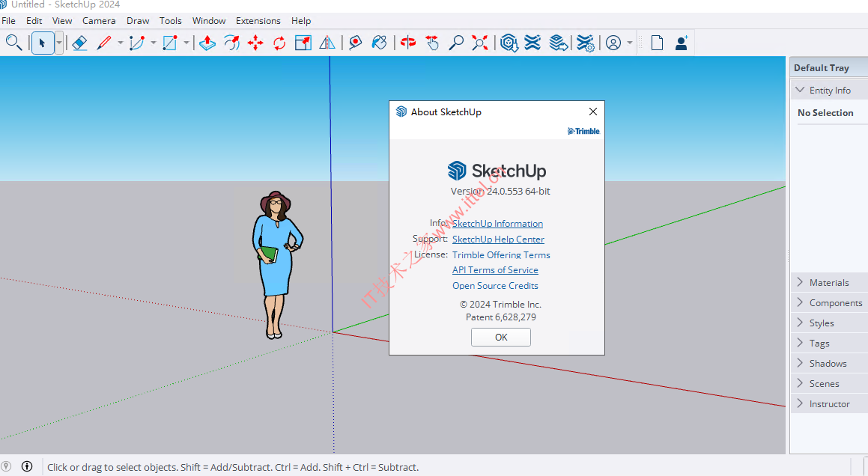Open the View menu
This screenshot has height=476, width=868.
coord(62,20)
